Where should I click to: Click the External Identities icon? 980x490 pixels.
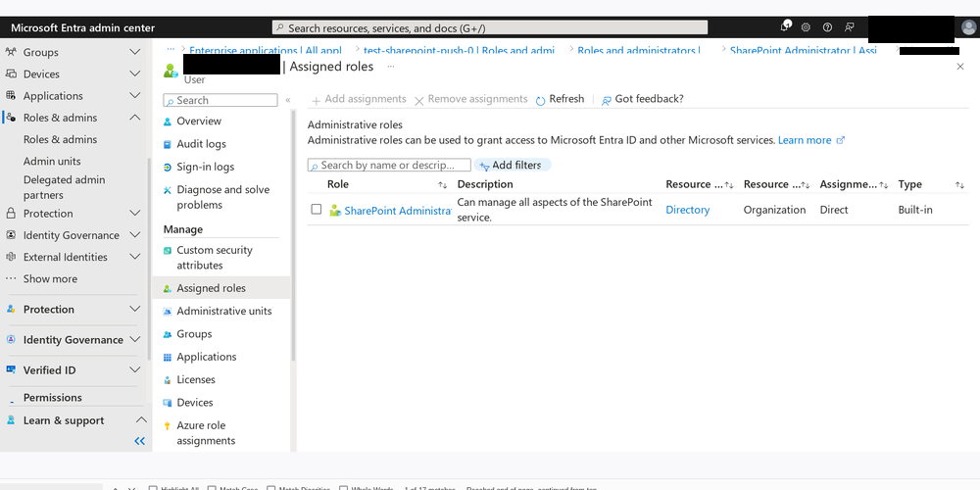point(11,257)
